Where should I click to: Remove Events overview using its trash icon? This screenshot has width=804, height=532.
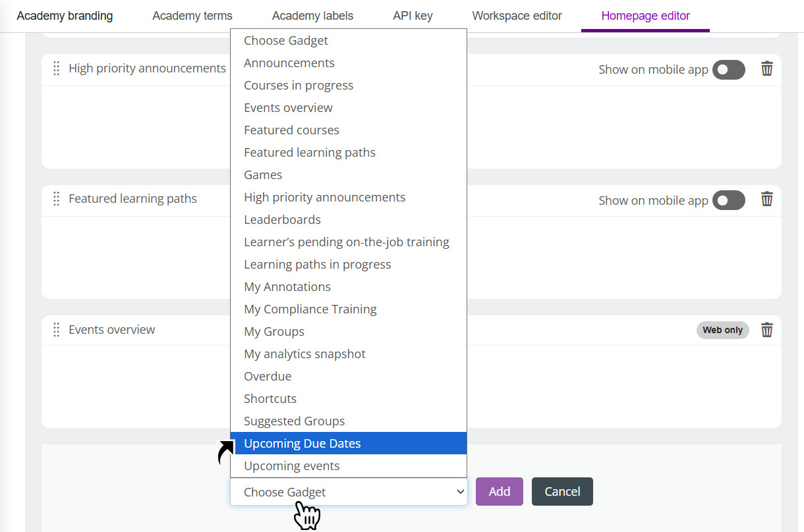pyautogui.click(x=766, y=329)
